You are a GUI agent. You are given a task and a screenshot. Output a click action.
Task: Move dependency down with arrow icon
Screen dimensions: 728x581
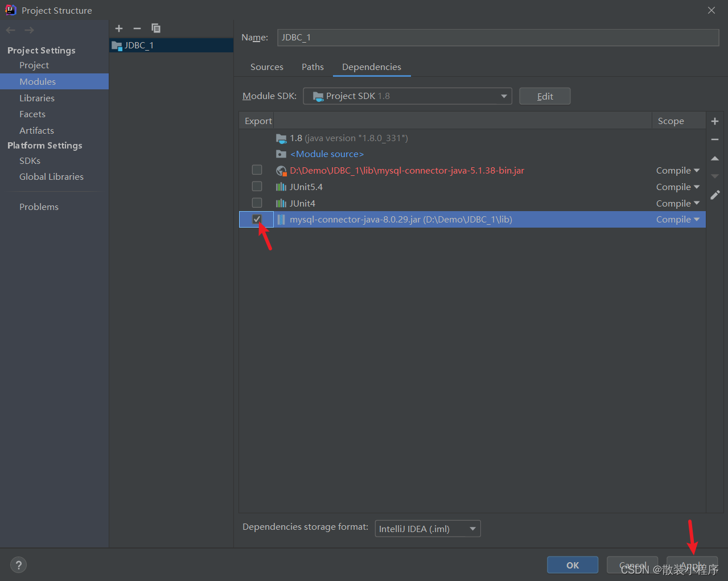pos(715,176)
